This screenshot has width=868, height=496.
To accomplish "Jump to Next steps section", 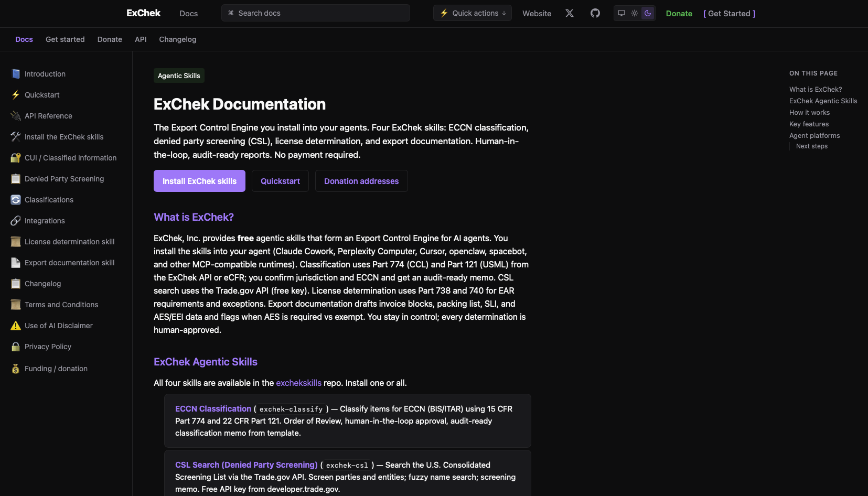I will coord(812,146).
